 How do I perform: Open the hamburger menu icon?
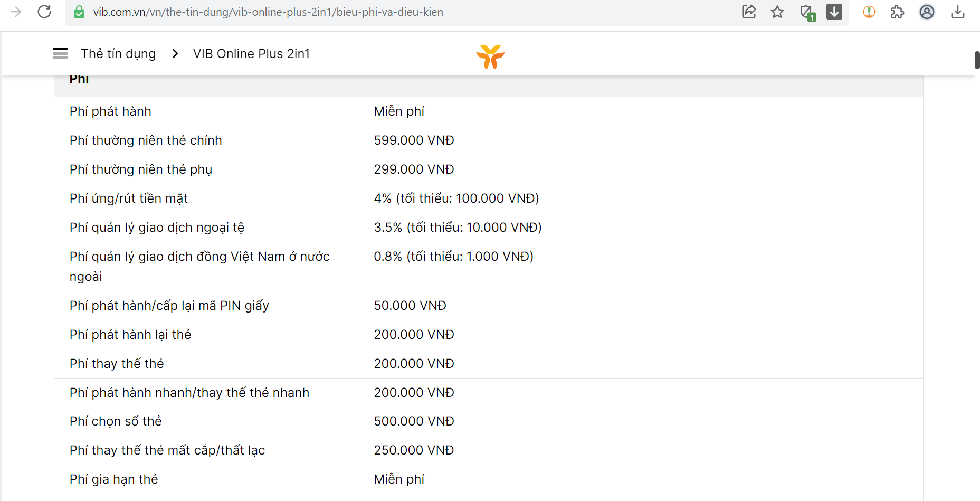[60, 53]
